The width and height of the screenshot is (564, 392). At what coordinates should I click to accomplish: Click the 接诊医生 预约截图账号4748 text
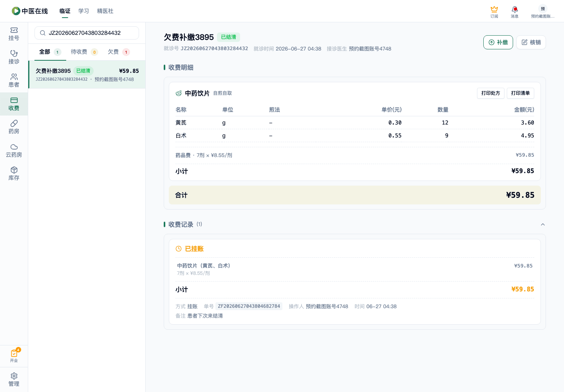(x=359, y=49)
